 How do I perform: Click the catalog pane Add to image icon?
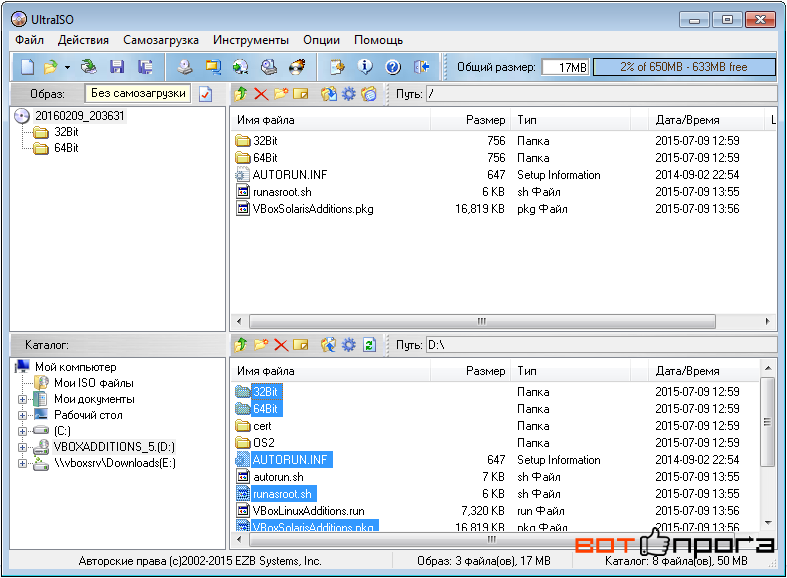point(329,345)
